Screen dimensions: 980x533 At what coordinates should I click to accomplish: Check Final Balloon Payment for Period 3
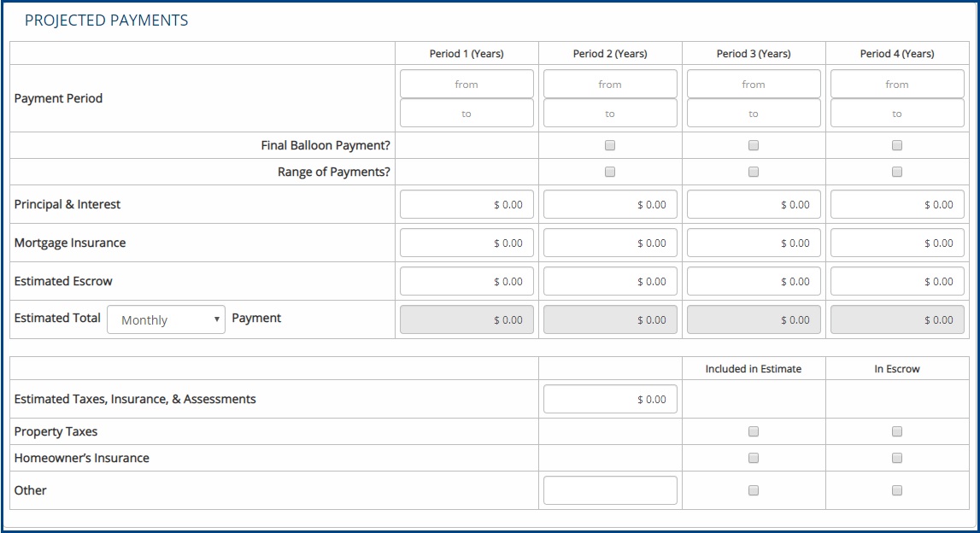click(x=754, y=145)
